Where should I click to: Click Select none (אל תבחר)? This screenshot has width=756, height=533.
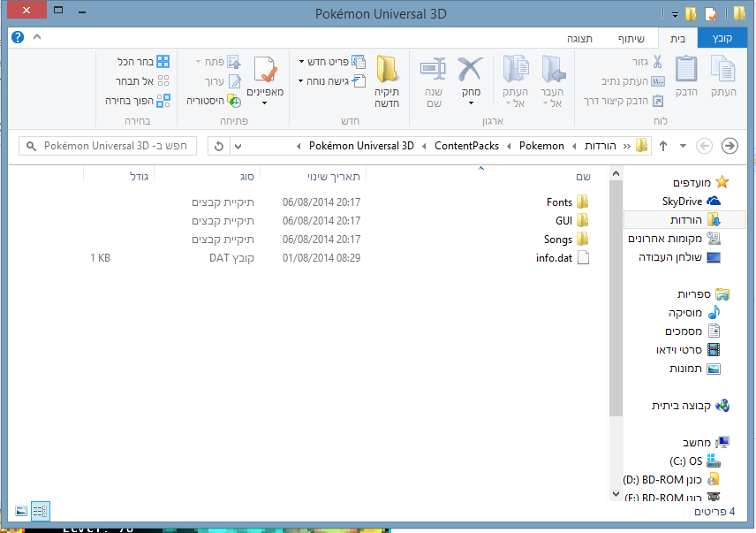142,81
